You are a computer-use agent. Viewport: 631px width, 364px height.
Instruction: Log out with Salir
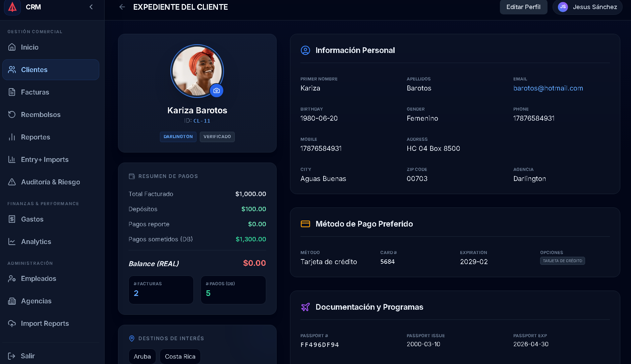51,356
